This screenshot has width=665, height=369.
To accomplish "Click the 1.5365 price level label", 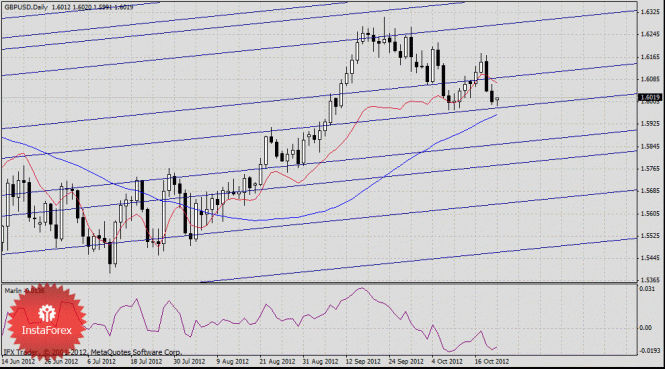I will [x=651, y=280].
